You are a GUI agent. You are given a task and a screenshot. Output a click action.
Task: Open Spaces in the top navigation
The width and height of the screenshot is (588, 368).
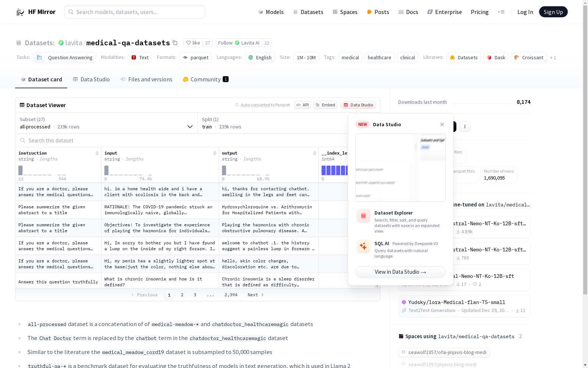(x=345, y=12)
